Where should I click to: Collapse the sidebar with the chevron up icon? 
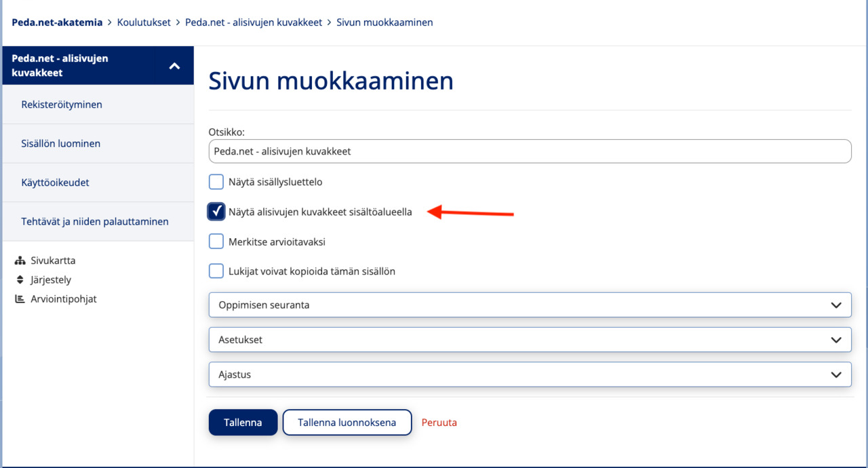pos(174,66)
